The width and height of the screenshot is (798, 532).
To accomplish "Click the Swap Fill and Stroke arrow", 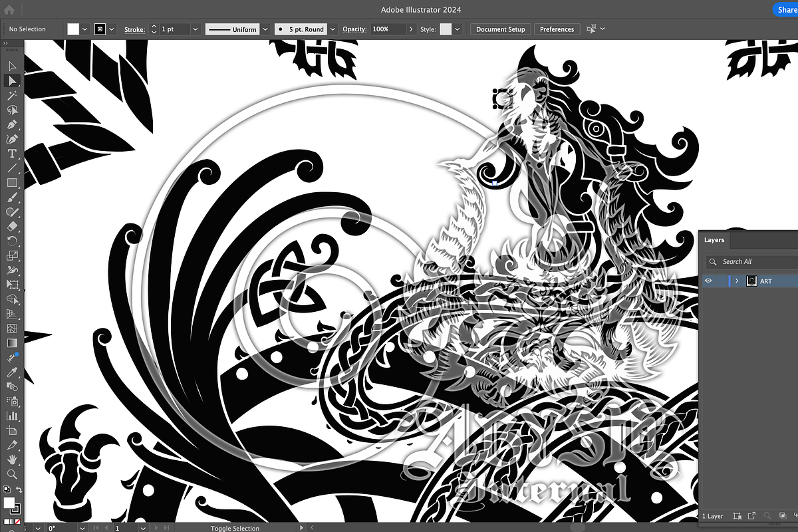I will (19, 490).
